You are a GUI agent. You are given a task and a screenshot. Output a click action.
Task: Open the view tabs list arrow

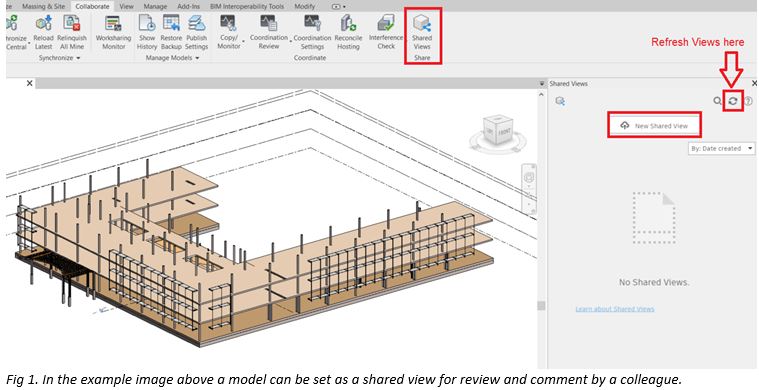(x=542, y=84)
